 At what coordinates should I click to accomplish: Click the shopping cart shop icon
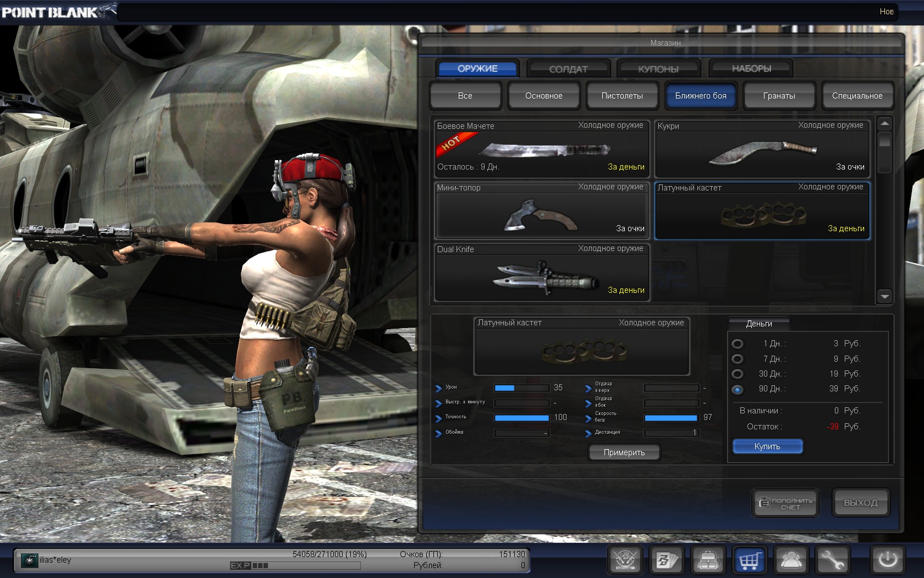coord(749,560)
